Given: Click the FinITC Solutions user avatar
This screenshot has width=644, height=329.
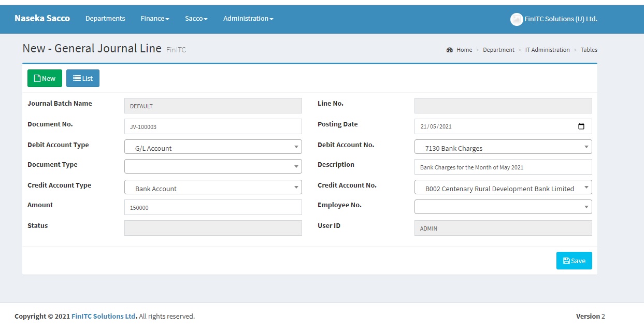Looking at the screenshot, I should pyautogui.click(x=516, y=19).
